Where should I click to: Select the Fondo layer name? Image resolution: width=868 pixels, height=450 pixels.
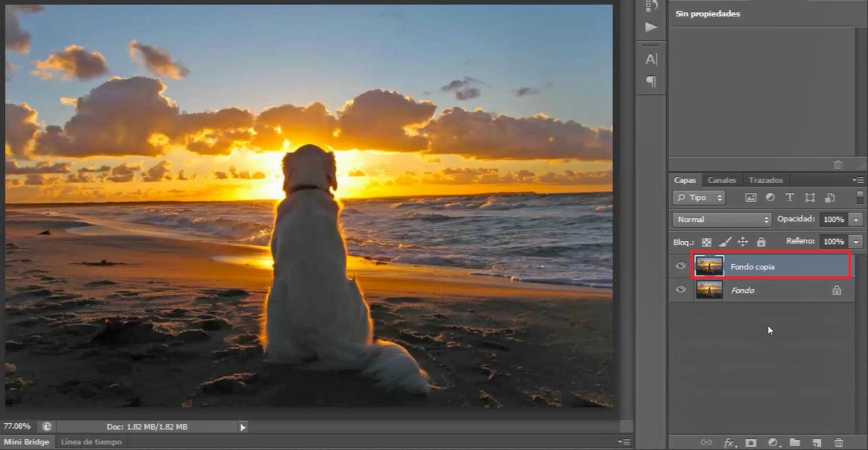tap(743, 291)
